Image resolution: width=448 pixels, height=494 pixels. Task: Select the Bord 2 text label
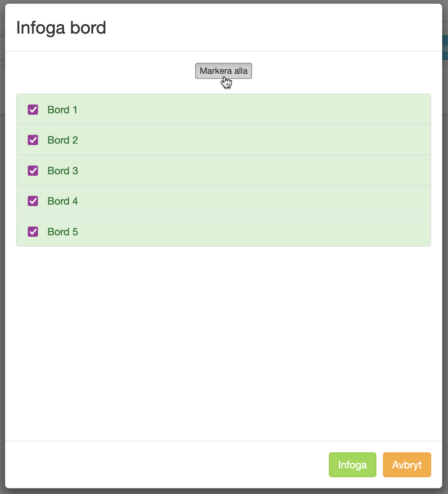62,140
